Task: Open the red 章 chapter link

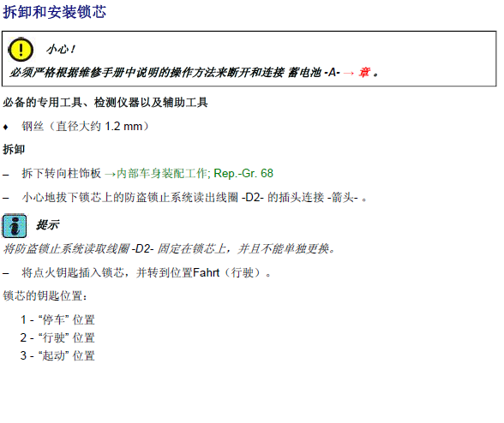Action: pyautogui.click(x=363, y=72)
